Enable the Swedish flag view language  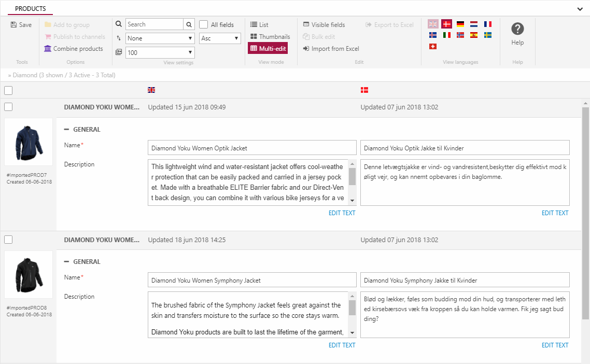[487, 35]
